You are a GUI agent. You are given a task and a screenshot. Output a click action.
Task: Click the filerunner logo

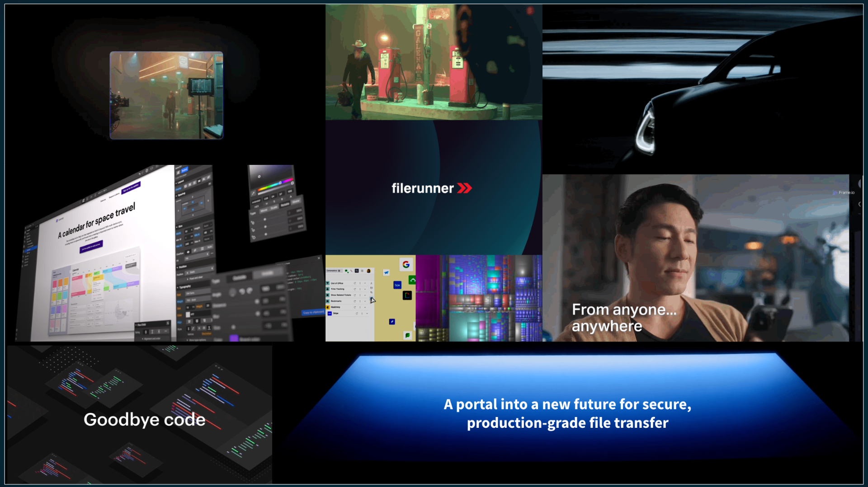point(432,188)
